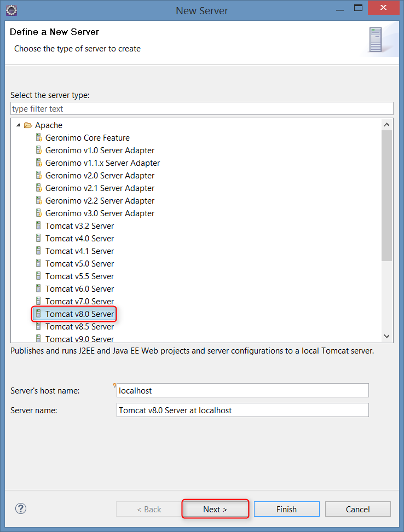The image size is (404, 532).
Task: Click the Tomcat v5.0 Server icon
Action: pyautogui.click(x=38, y=263)
